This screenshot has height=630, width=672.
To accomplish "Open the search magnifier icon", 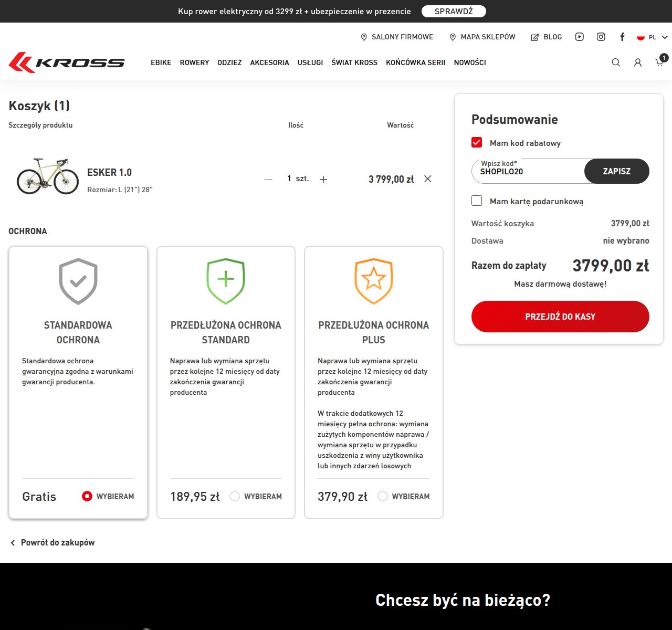I will 616,62.
